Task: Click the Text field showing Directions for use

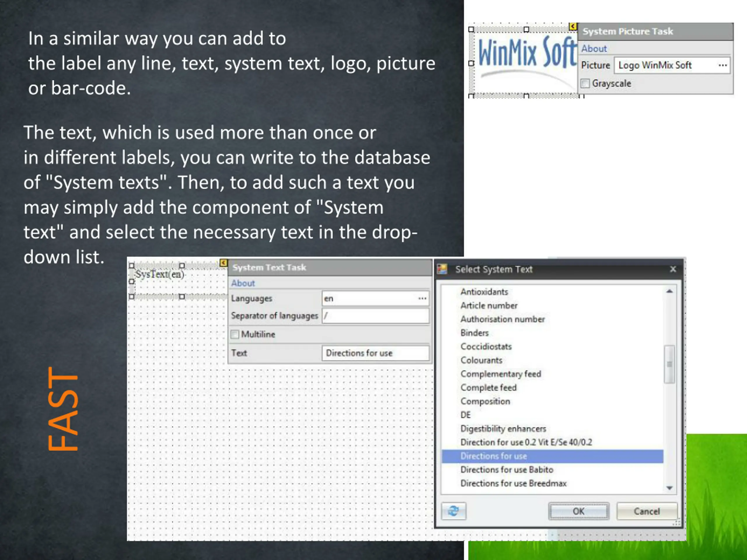Action: coord(376,353)
